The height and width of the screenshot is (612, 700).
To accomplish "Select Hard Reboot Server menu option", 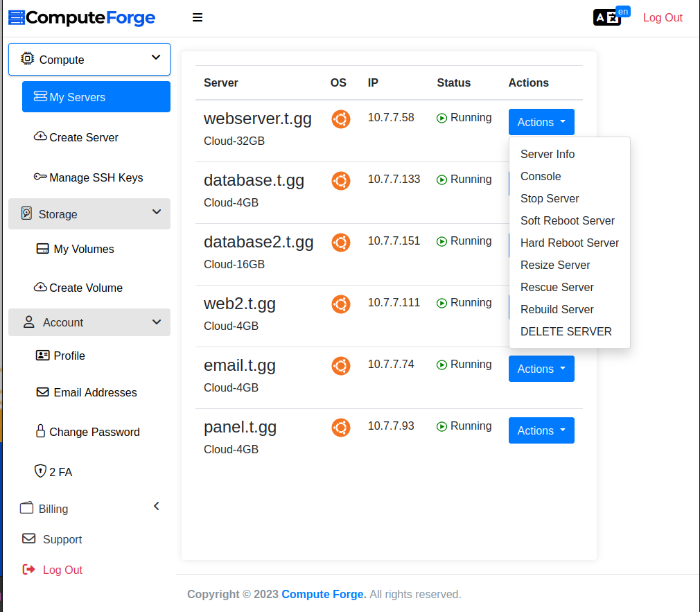I will 570,243.
